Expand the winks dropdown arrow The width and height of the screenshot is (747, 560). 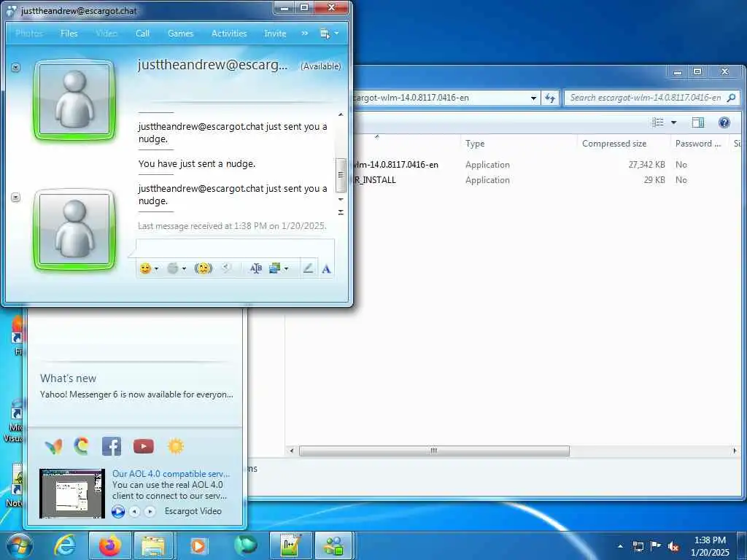tap(184, 268)
